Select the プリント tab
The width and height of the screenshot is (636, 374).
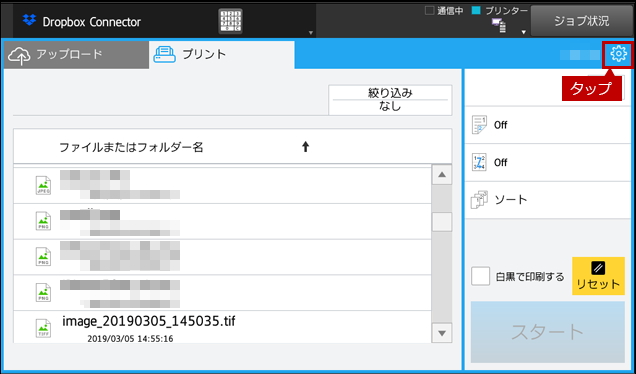click(221, 54)
